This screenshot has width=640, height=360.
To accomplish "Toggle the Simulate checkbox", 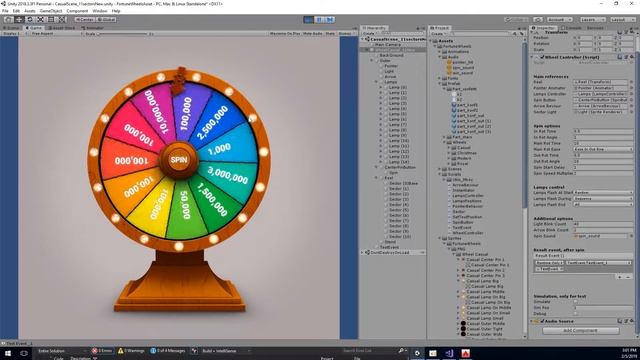I will pos(576,302).
